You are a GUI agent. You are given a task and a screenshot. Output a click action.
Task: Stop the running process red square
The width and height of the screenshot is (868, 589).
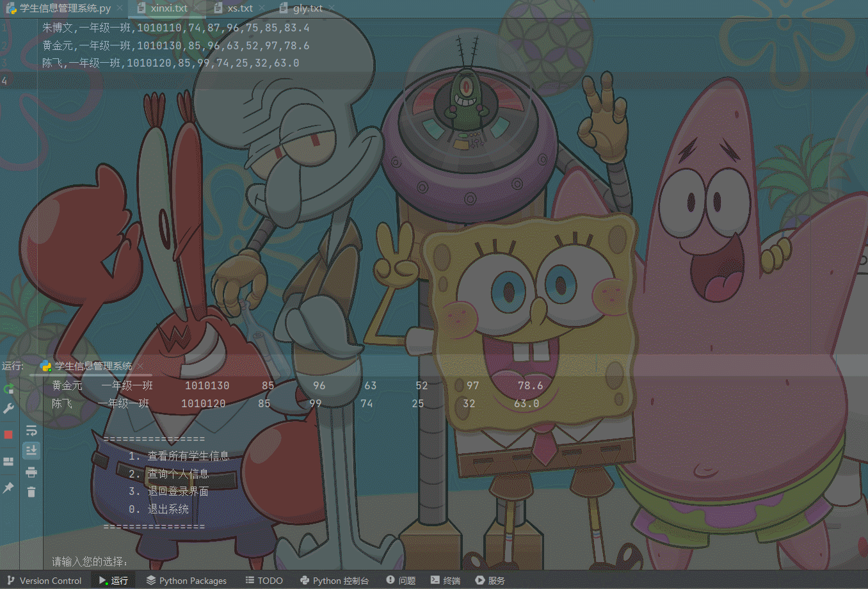point(8,435)
